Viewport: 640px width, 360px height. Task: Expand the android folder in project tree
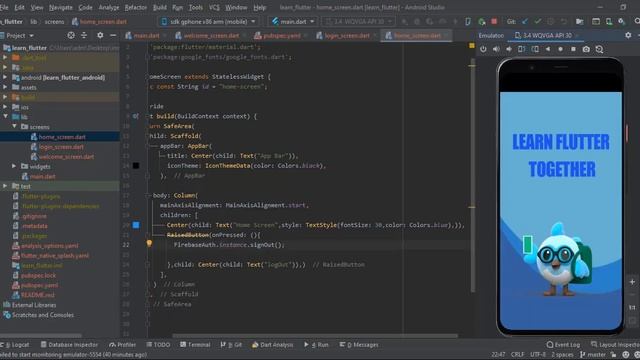coord(5,77)
